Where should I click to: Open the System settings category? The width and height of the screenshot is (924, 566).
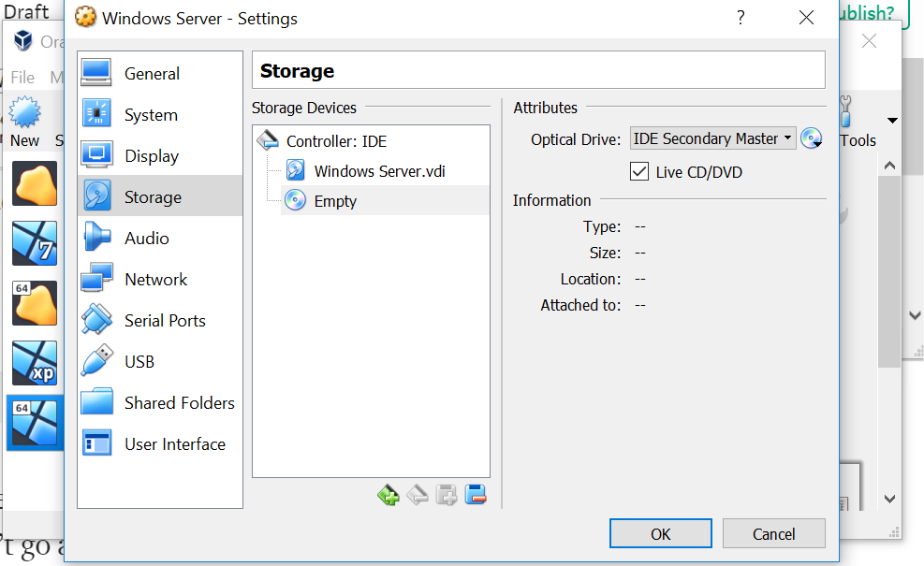(x=160, y=115)
